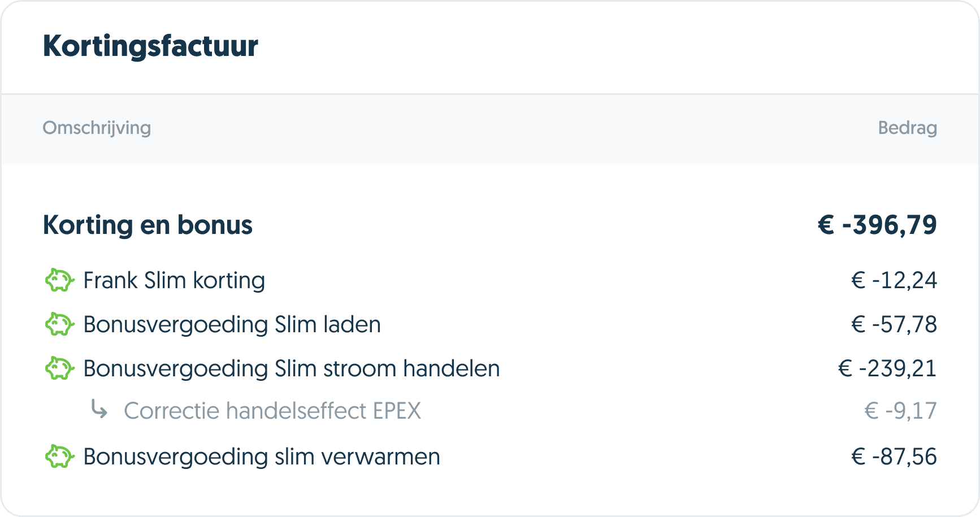Click the Omschrijving column header
Screen dimensions: 980x517
(97, 128)
